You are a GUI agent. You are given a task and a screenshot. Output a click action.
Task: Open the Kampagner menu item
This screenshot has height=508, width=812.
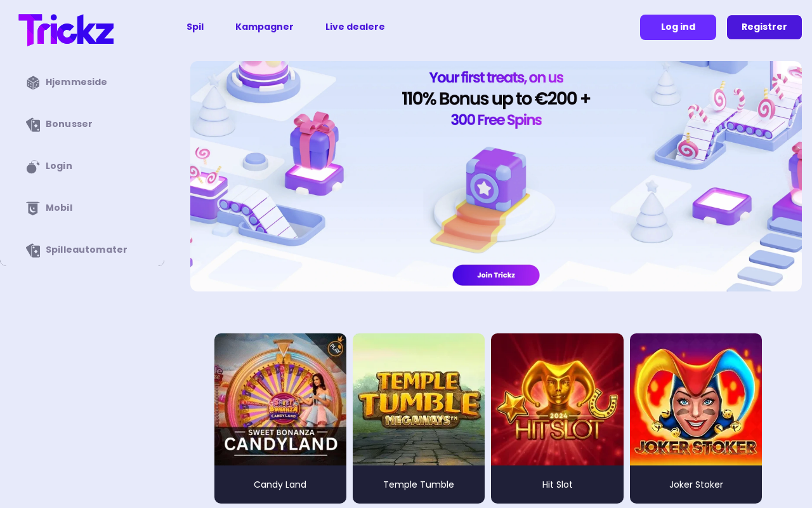pyautogui.click(x=264, y=27)
